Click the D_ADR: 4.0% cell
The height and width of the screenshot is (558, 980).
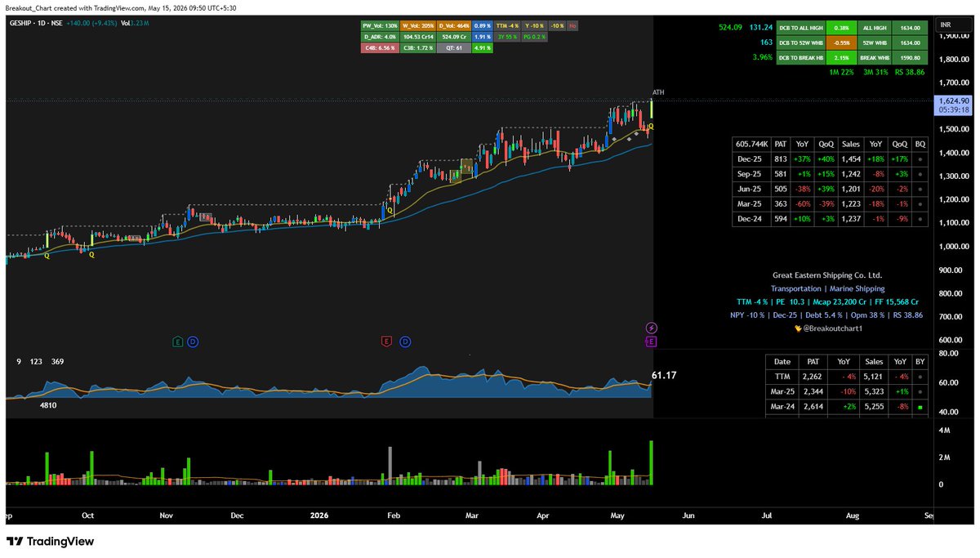[379, 37]
